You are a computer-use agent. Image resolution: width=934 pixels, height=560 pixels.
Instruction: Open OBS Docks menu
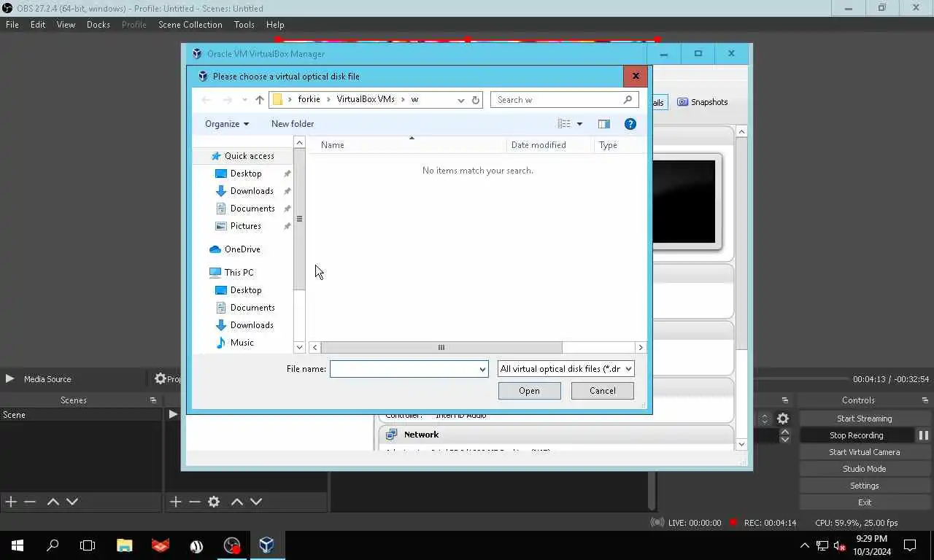click(99, 25)
